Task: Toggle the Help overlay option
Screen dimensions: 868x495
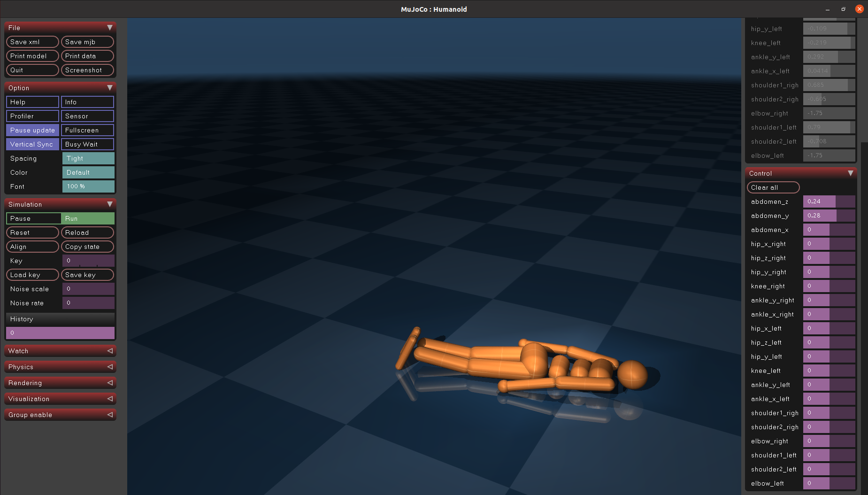Action: 32,102
